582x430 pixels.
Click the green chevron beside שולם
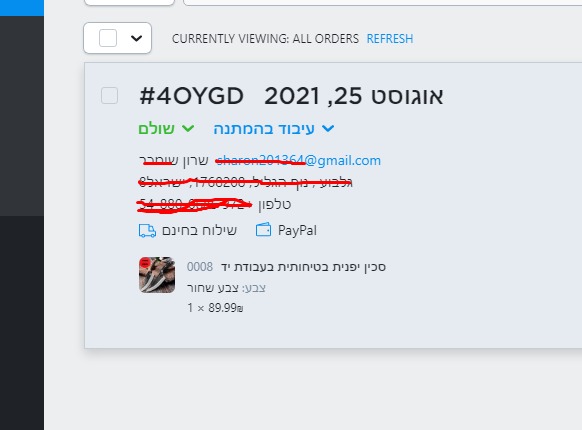click(x=188, y=128)
